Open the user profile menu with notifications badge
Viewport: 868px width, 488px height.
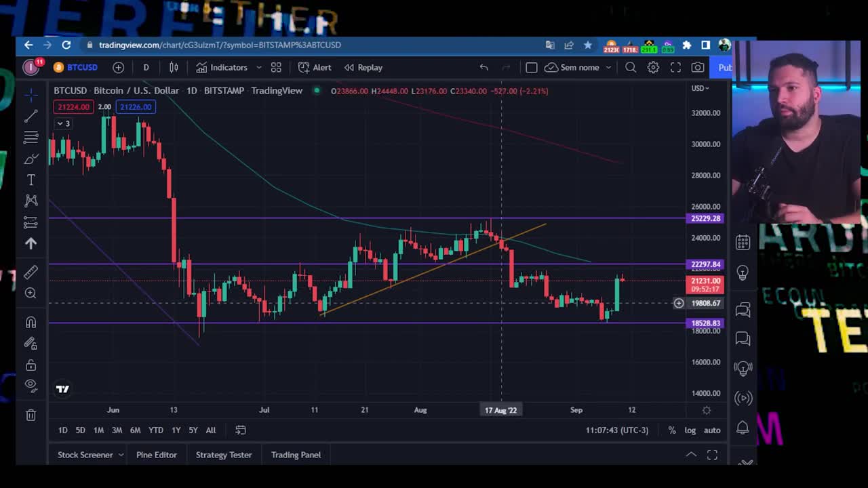coord(32,66)
